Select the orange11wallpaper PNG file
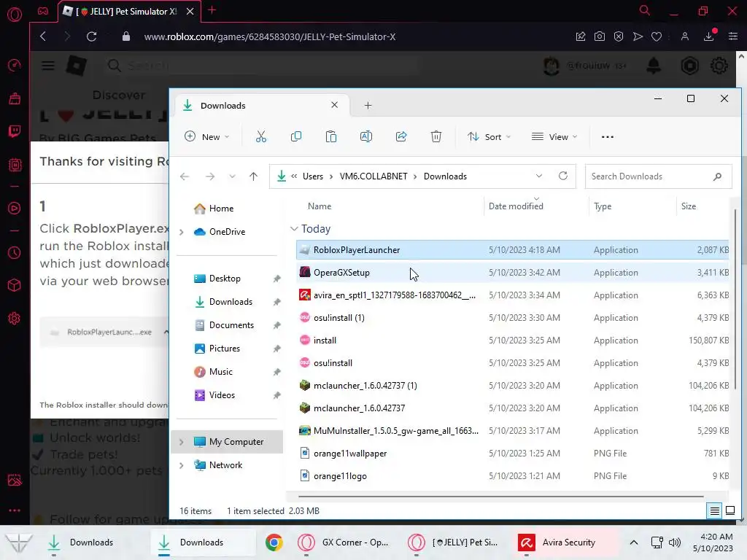747x560 pixels. click(x=512, y=454)
